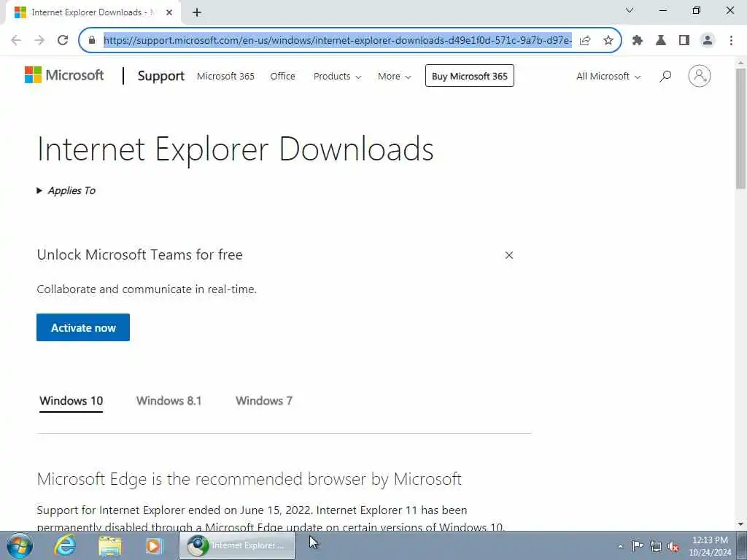The height and width of the screenshot is (560, 747).
Task: Click Buy Microsoft 365 button
Action: coord(469,76)
